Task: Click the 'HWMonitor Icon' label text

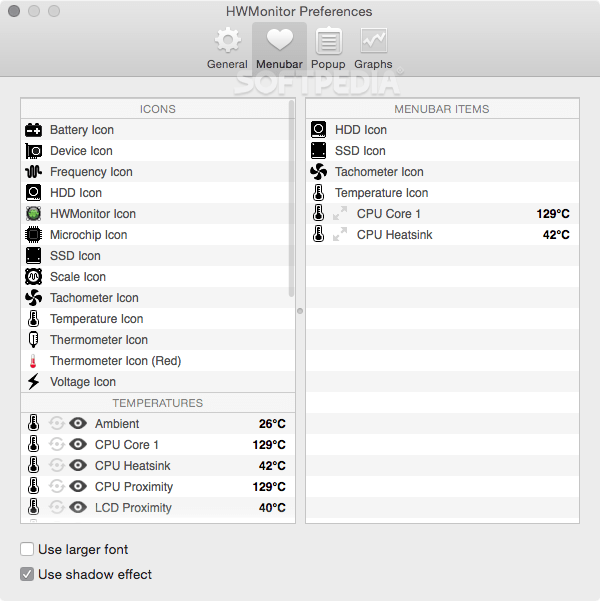Action: pos(93,214)
